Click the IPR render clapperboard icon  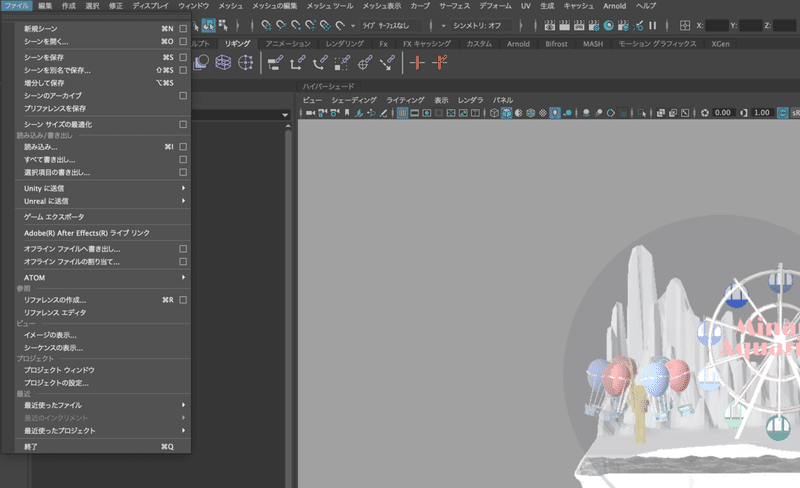pos(579,25)
